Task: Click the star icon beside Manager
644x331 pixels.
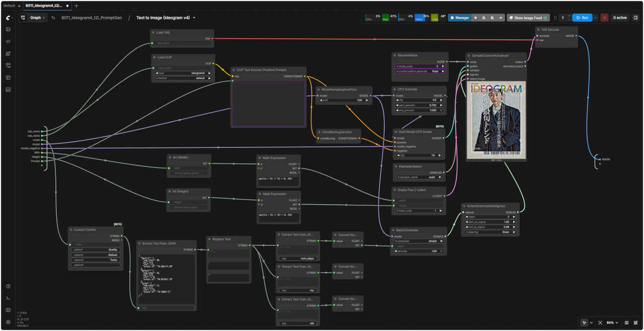Action: click(x=476, y=18)
